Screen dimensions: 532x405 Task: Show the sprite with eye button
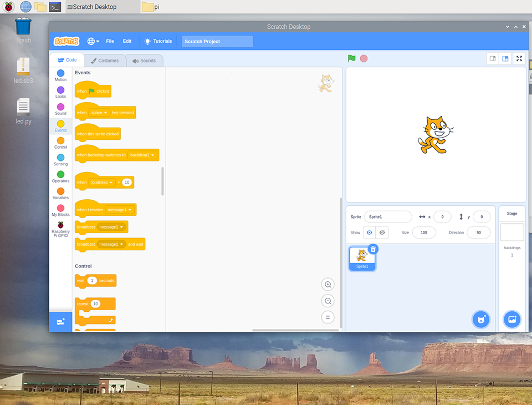coord(370,232)
